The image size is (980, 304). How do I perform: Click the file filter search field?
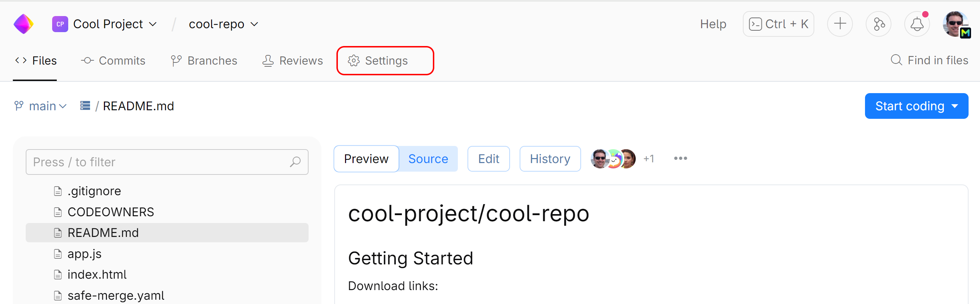[x=167, y=162]
